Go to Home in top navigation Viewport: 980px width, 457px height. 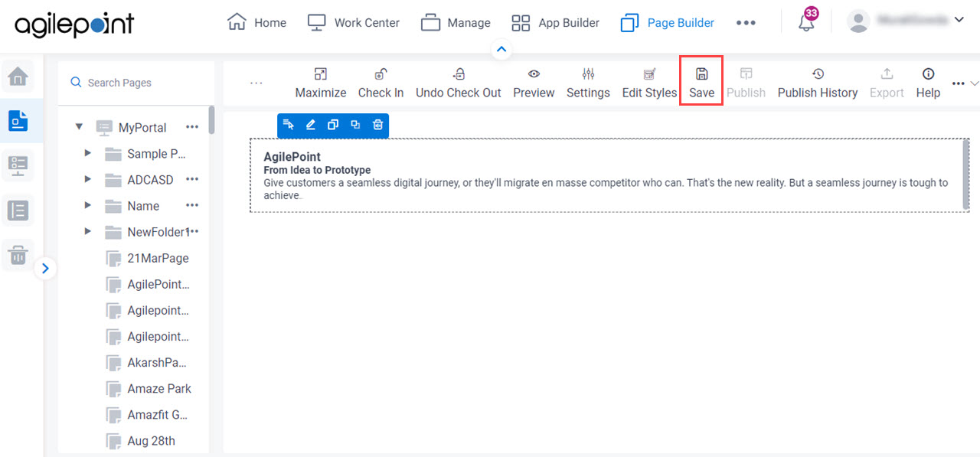click(257, 22)
